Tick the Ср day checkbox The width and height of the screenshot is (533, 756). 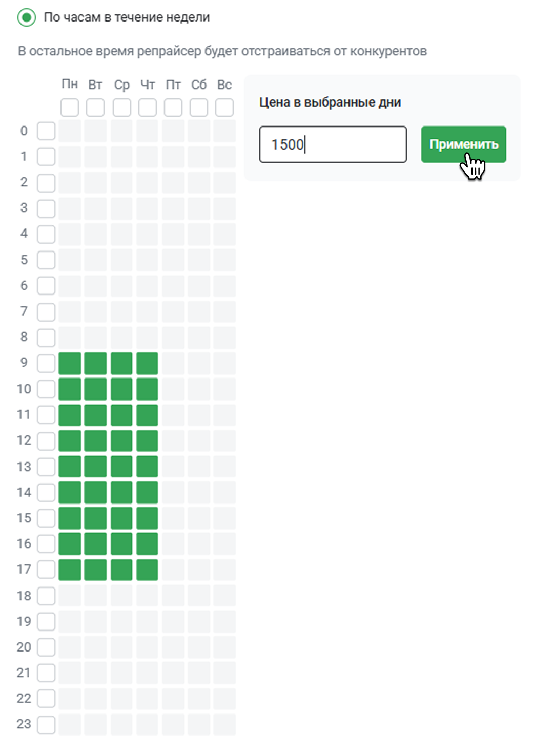point(121,108)
